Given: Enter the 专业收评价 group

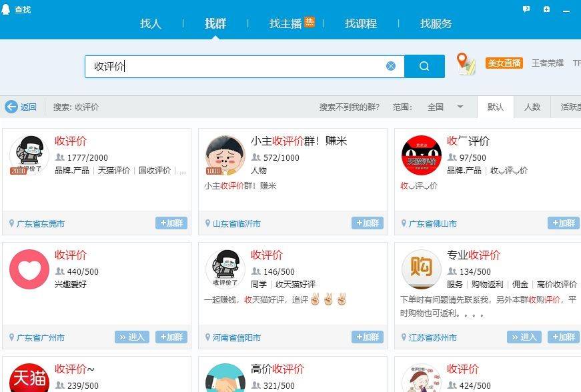Looking at the screenshot, I should (524, 337).
